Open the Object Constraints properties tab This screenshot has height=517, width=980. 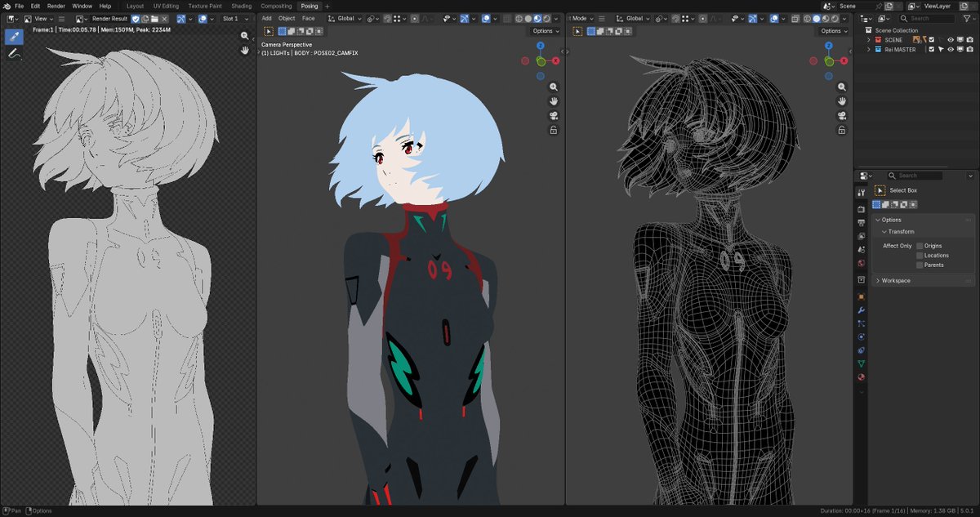coord(861,350)
